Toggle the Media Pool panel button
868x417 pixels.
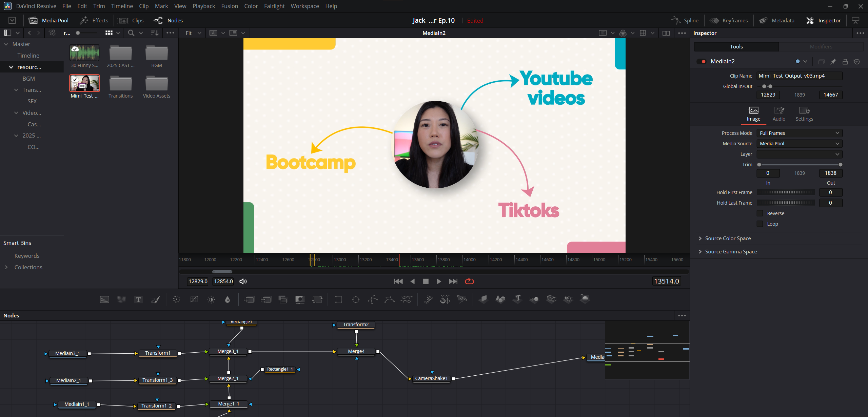click(49, 20)
